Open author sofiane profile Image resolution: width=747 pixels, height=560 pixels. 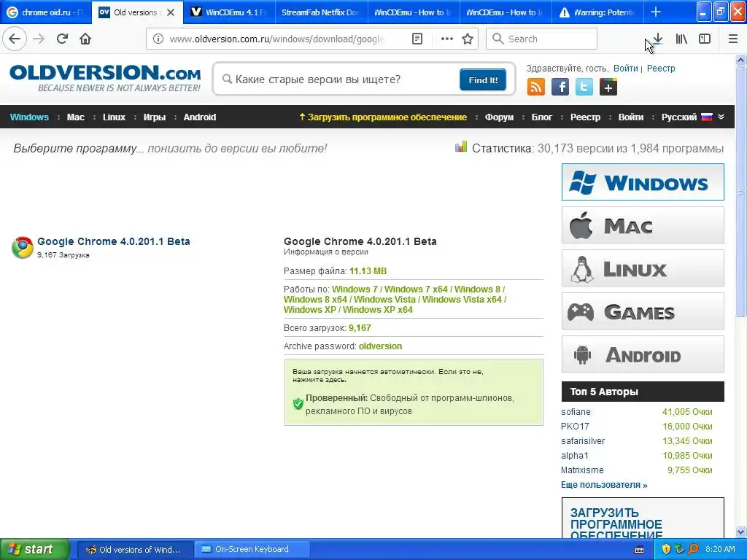(576, 412)
